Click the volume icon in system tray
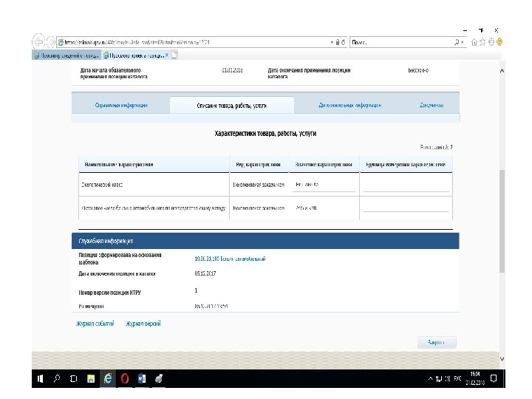The height and width of the screenshot is (399, 532). pos(448,378)
